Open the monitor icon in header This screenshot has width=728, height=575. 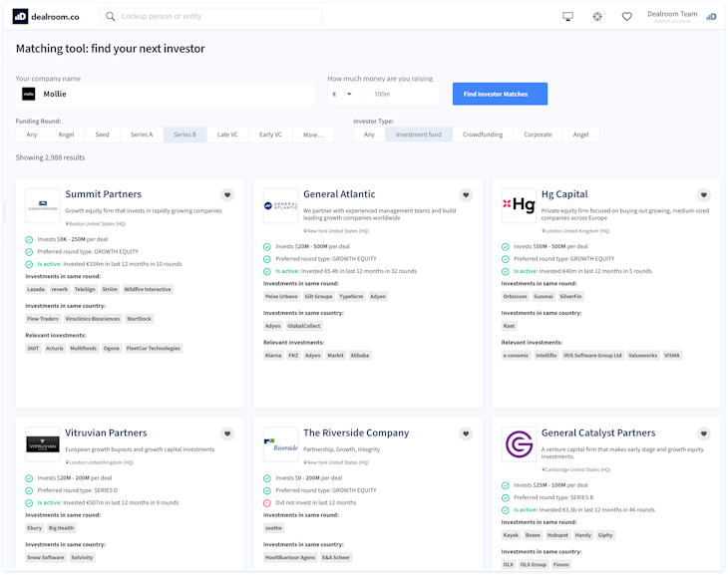click(x=567, y=17)
